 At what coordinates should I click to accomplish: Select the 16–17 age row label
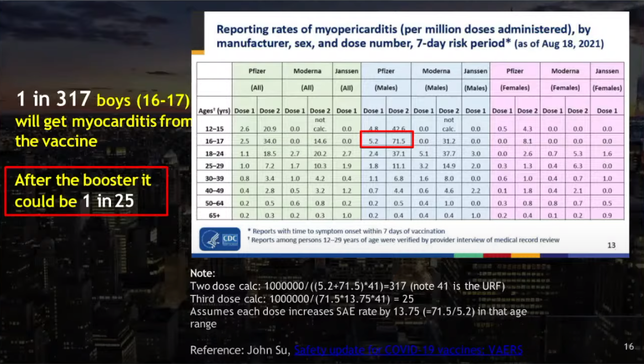214,141
